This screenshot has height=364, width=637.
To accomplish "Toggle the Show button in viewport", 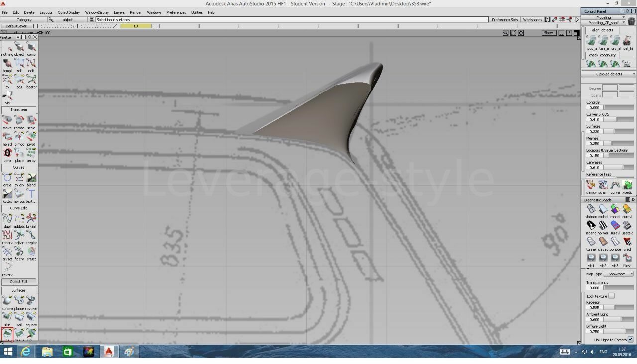I will pyautogui.click(x=548, y=33).
